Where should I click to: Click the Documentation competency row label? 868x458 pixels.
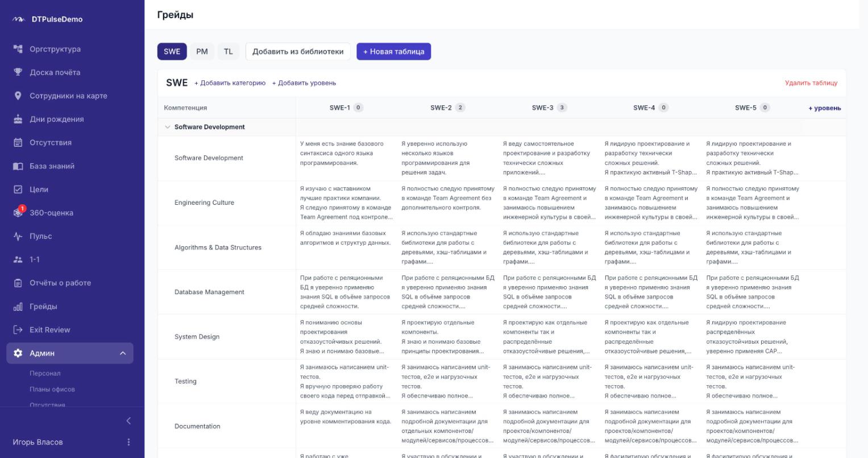pyautogui.click(x=197, y=426)
